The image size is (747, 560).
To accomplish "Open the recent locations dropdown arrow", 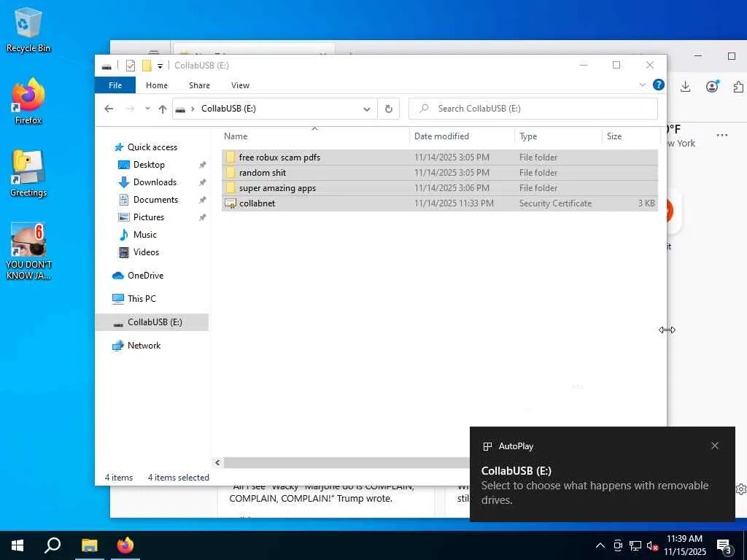I will [x=147, y=109].
